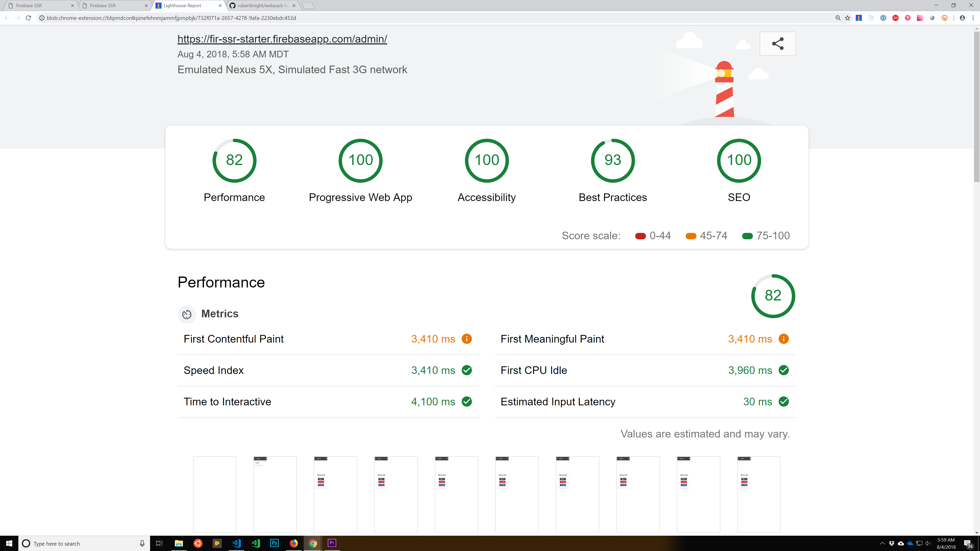This screenshot has width=980, height=551.
Task: Show hidden system tray icons
Action: 882,543
